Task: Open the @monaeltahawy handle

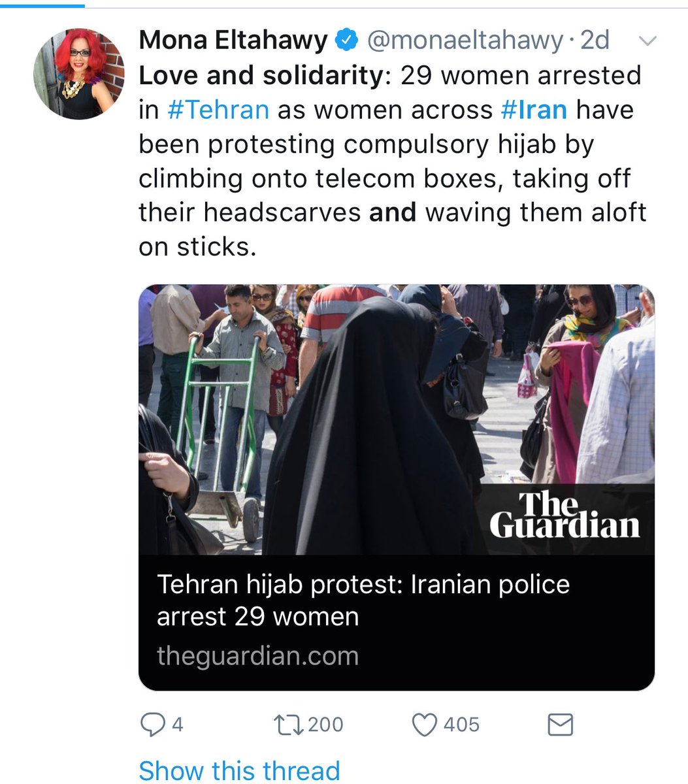Action: [x=465, y=41]
